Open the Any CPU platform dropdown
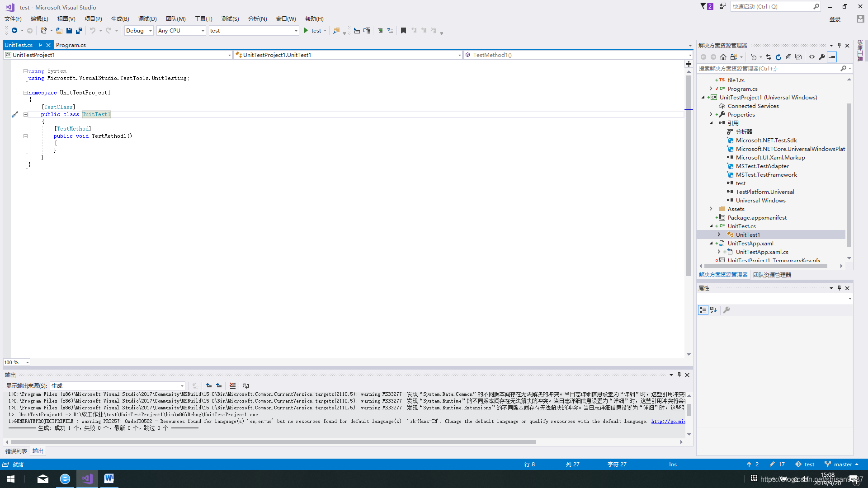 click(x=181, y=31)
